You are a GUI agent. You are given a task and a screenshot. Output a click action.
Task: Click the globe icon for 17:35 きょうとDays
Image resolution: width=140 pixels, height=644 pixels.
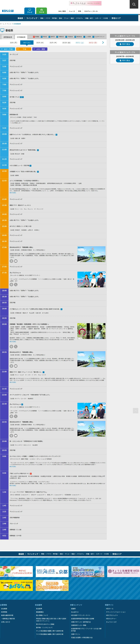click(11, 285)
